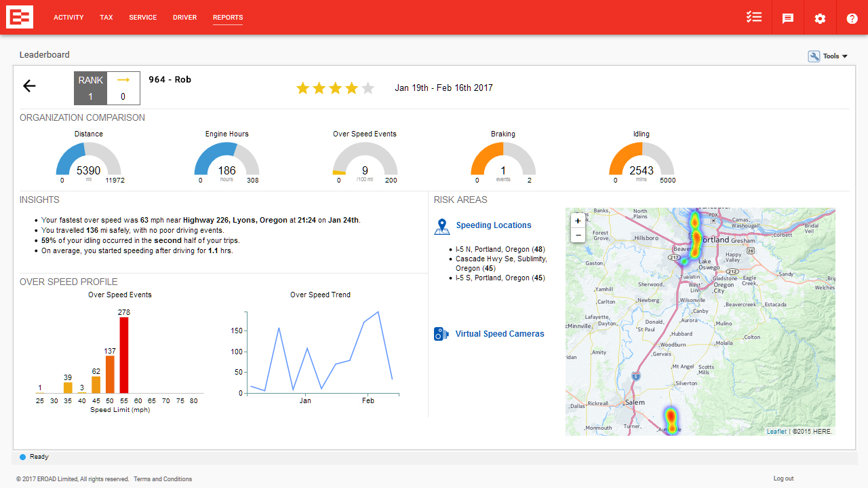868x488 pixels.
Task: Click the back arrow to leaderboard
Action: (29, 86)
